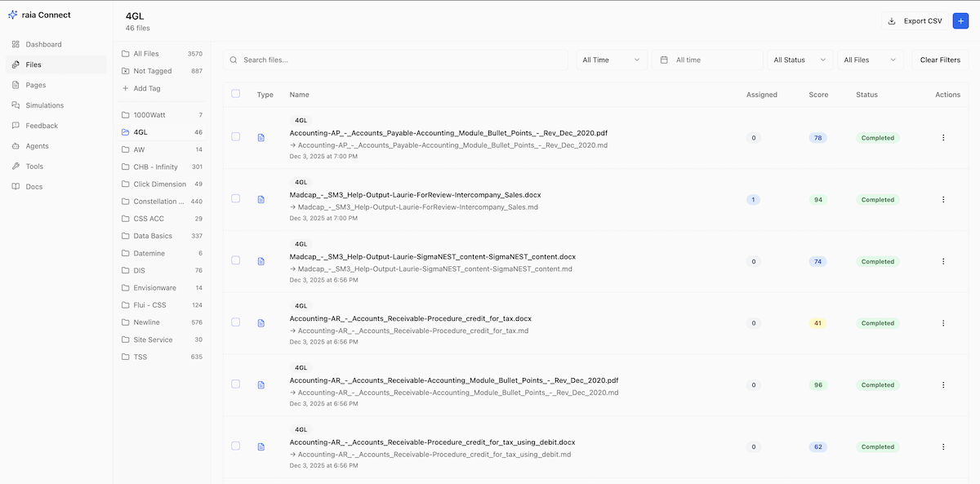The image size is (980, 484).
Task: Click the raia Connect logo icon
Action: [11, 14]
